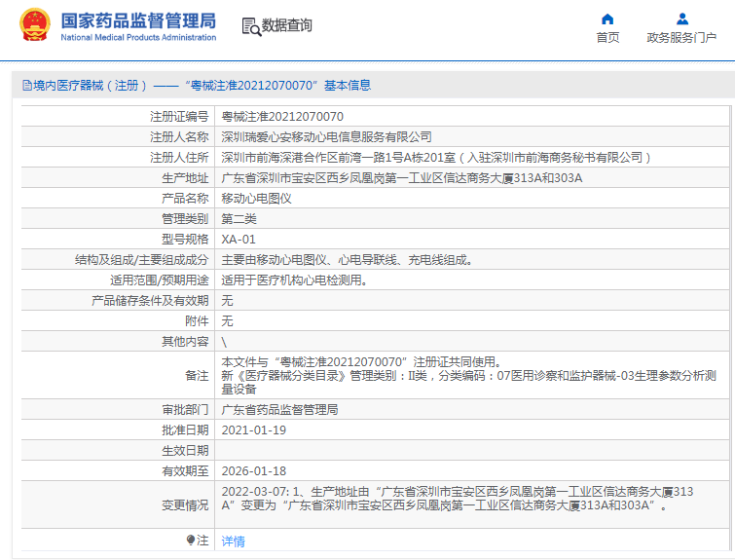Click the 审批部门 label

185,410
